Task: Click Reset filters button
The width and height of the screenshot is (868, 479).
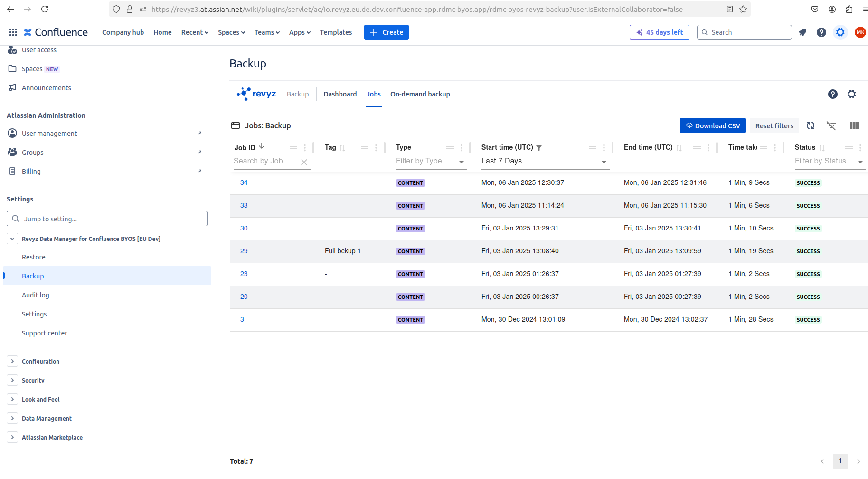Action: pyautogui.click(x=774, y=125)
